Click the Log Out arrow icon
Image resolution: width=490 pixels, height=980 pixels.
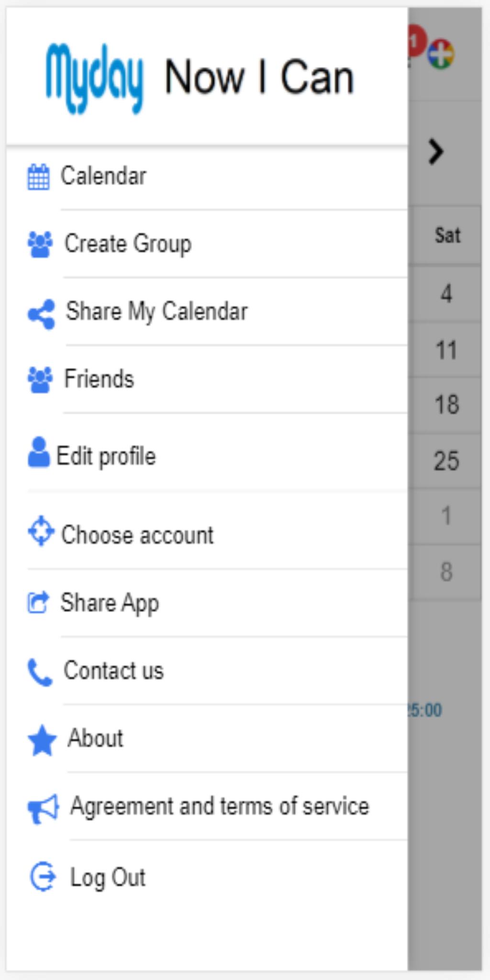(x=43, y=877)
